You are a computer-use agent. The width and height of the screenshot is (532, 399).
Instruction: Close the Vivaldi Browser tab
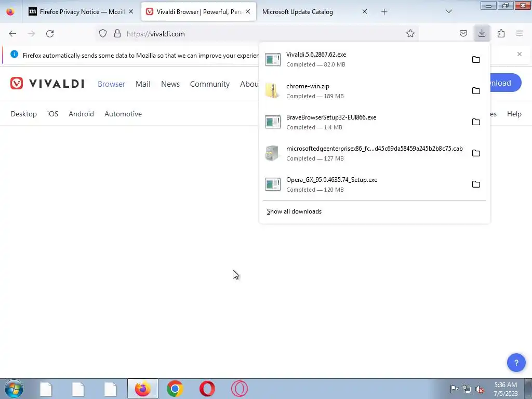pos(248,11)
